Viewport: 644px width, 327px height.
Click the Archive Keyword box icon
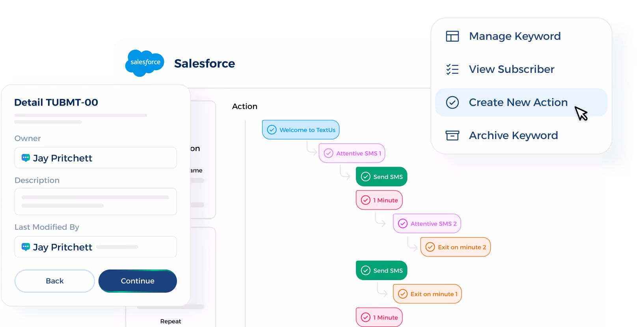pyautogui.click(x=452, y=136)
